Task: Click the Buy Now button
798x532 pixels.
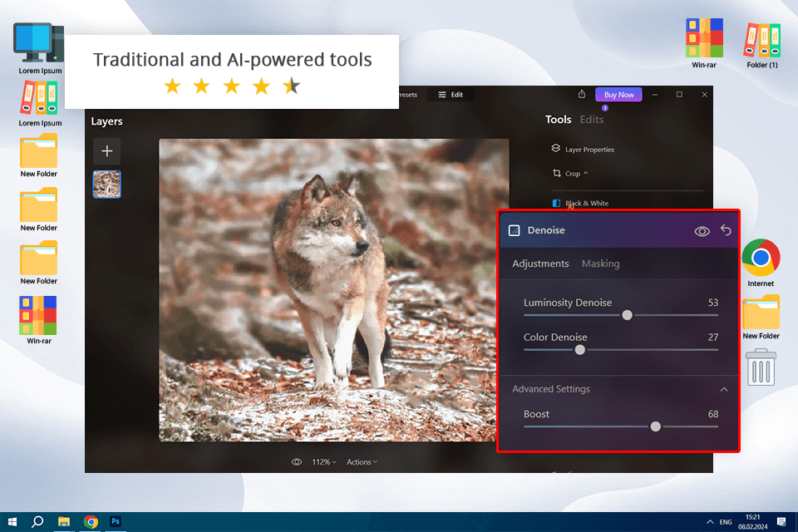Action: [618, 95]
